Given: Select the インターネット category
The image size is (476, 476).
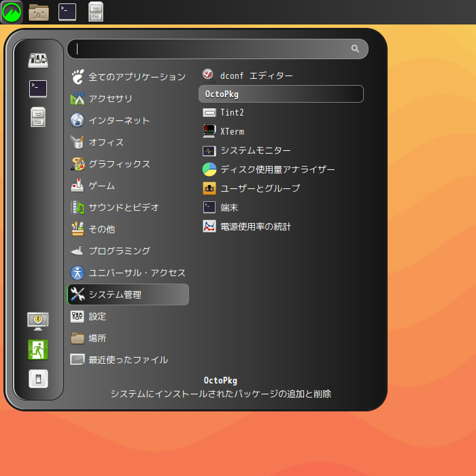Looking at the screenshot, I should coord(128,120).
